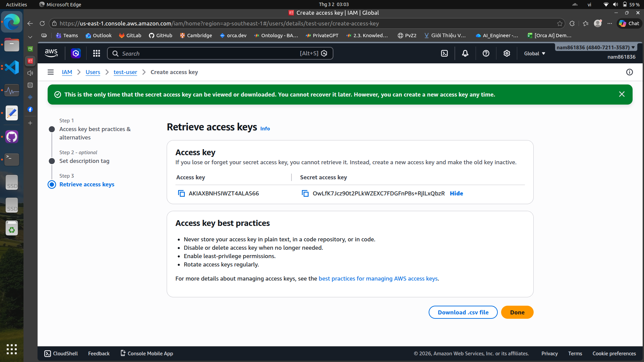The image size is (644, 362).
Task: Expand the Edge vertical tabs chevron
Action: click(x=30, y=37)
